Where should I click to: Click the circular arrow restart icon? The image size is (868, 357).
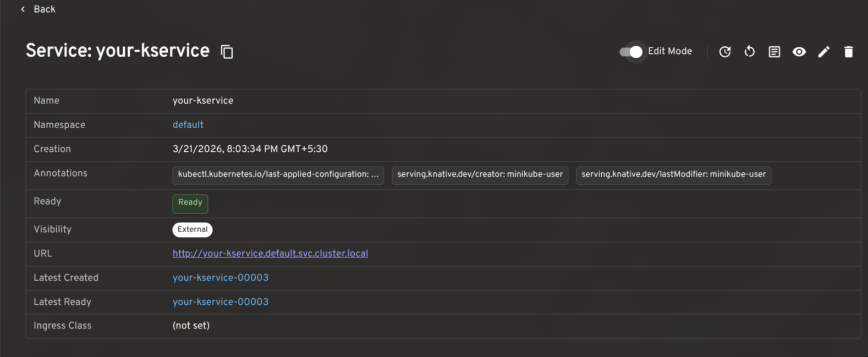coord(750,52)
